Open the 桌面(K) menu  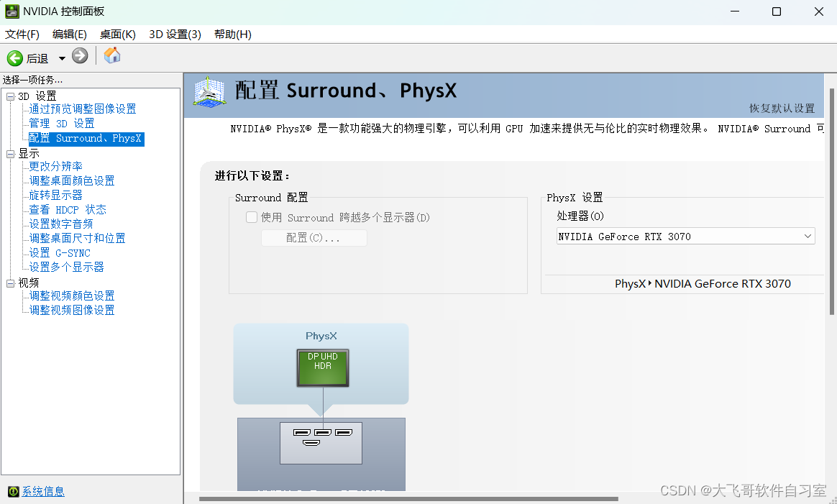click(x=117, y=35)
